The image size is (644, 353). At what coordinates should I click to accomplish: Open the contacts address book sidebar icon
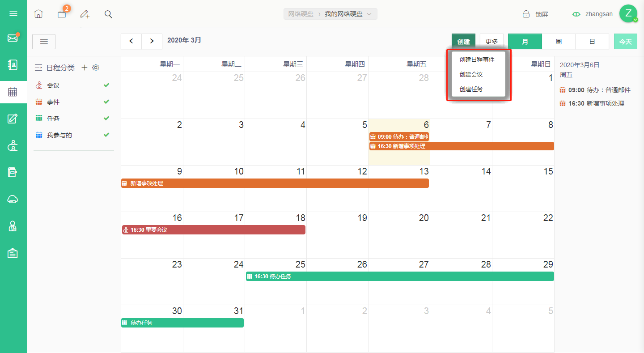[x=13, y=65]
